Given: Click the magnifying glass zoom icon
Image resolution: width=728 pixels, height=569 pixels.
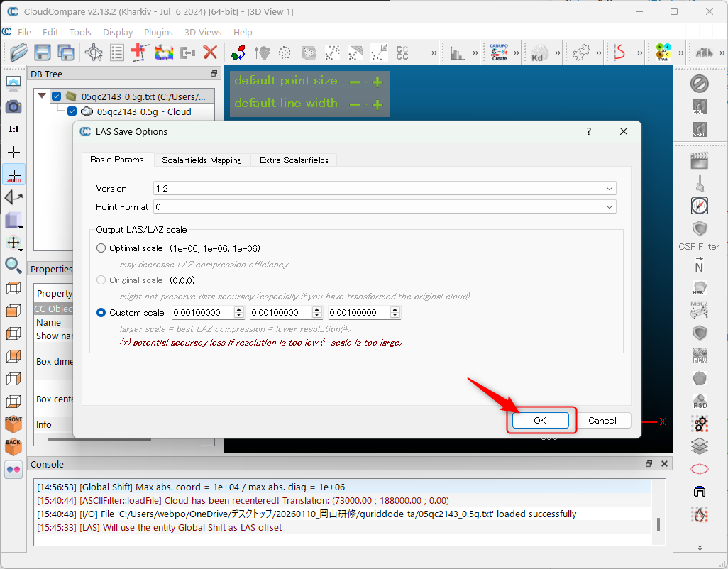Looking at the screenshot, I should pyautogui.click(x=13, y=265).
